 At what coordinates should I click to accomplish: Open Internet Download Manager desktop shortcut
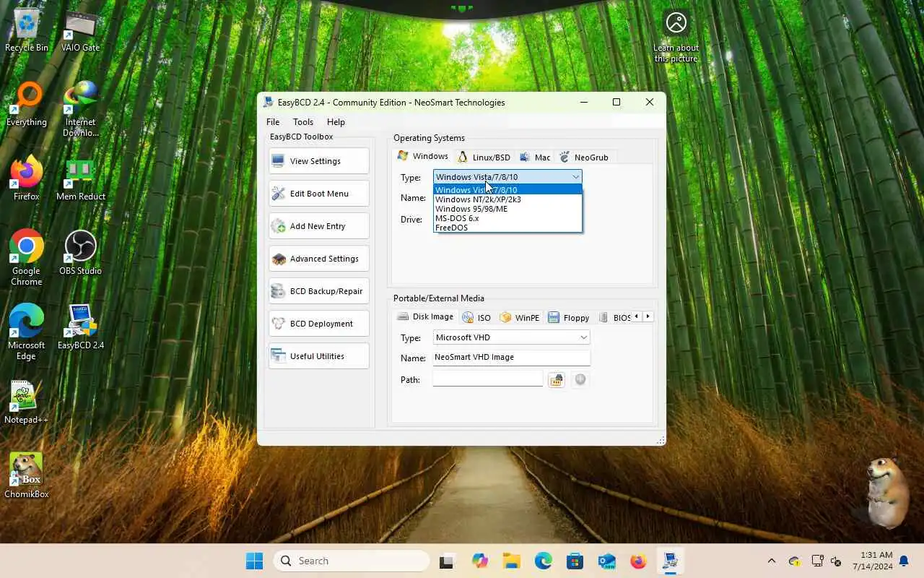[80, 110]
